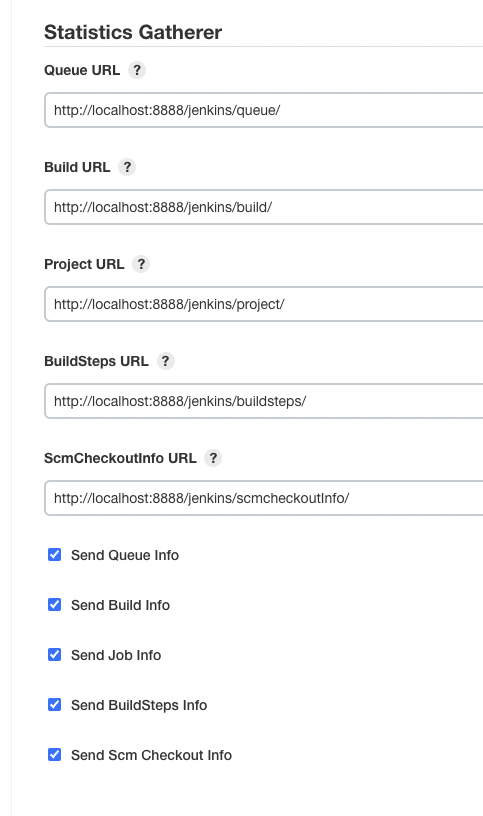This screenshot has height=816, width=483.
Task: Open help for BuildSteps URL
Action: pos(166,361)
